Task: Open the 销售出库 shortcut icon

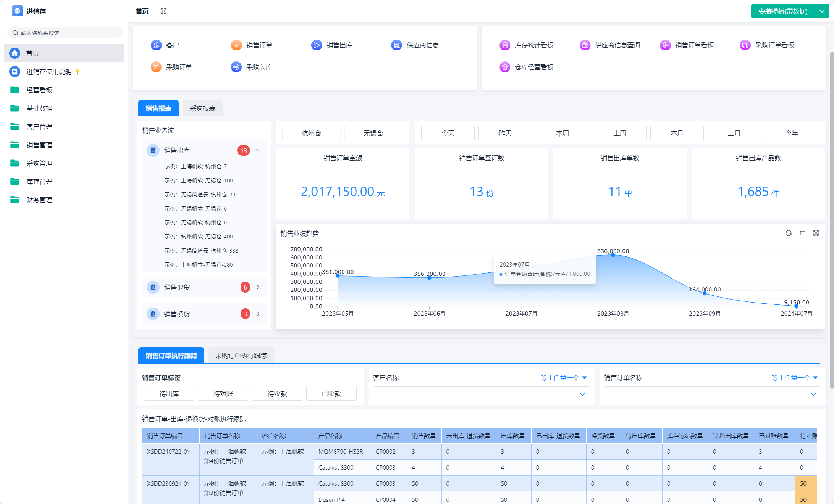Action: pos(316,45)
